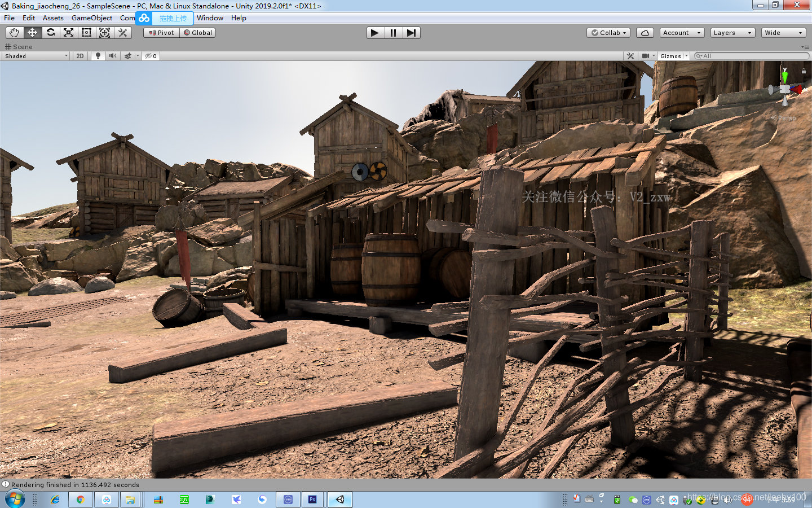Open the Assets menu
Viewport: 812px width, 508px height.
click(53, 18)
